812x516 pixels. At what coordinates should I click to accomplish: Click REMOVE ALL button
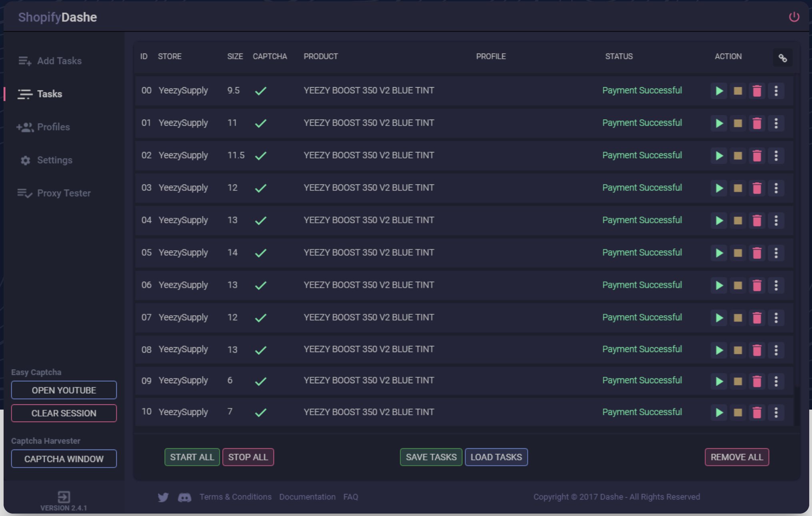[x=737, y=457]
